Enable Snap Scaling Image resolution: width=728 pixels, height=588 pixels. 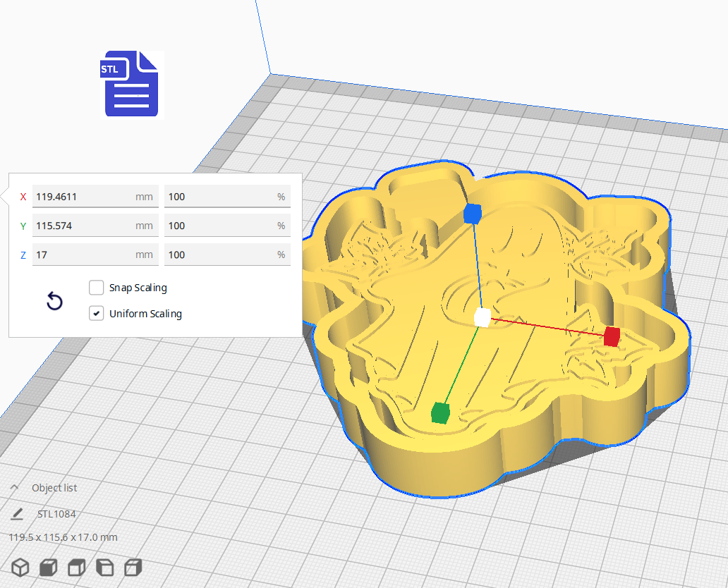[96, 288]
